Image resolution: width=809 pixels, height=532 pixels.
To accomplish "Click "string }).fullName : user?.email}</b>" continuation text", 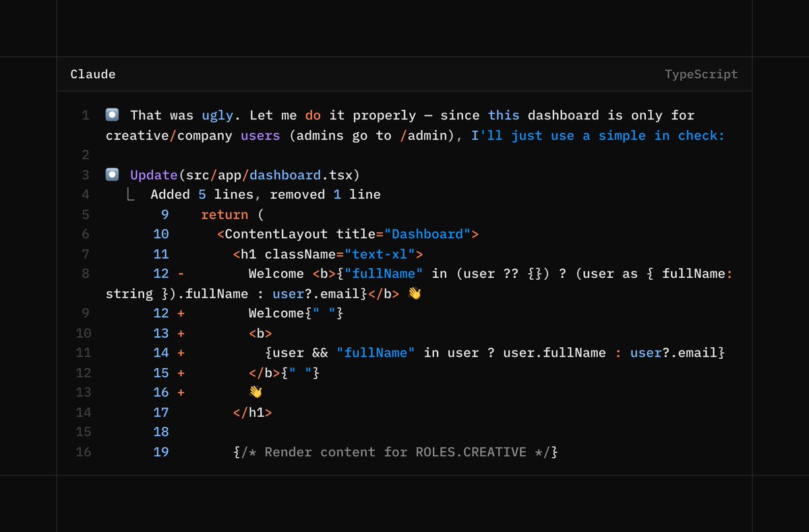I will coord(253,294).
